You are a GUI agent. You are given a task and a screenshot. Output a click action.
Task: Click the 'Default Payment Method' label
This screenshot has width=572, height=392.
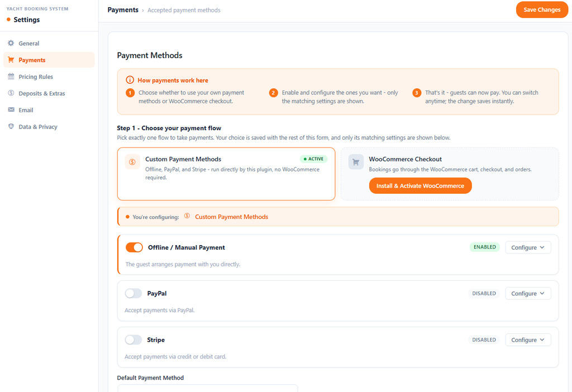click(x=150, y=378)
